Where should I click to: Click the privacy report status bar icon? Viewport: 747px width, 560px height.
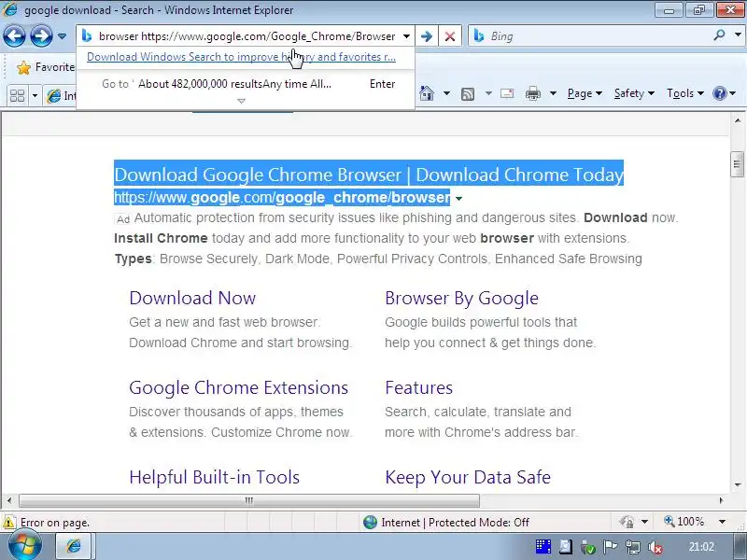627,522
